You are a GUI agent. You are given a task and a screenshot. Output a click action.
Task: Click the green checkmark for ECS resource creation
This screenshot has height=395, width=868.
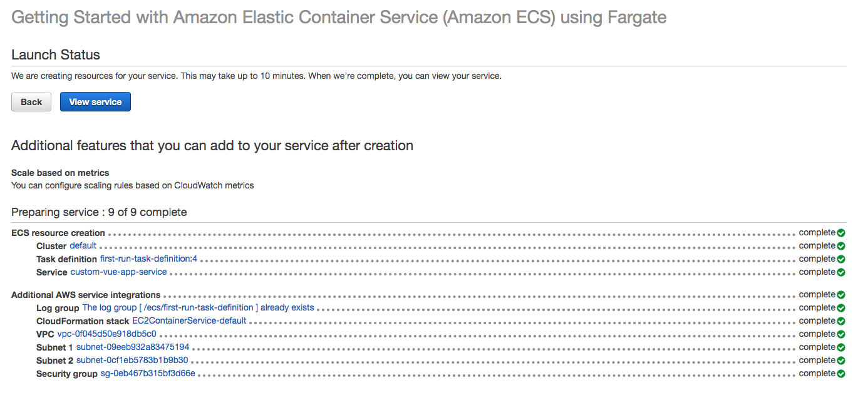click(x=841, y=233)
